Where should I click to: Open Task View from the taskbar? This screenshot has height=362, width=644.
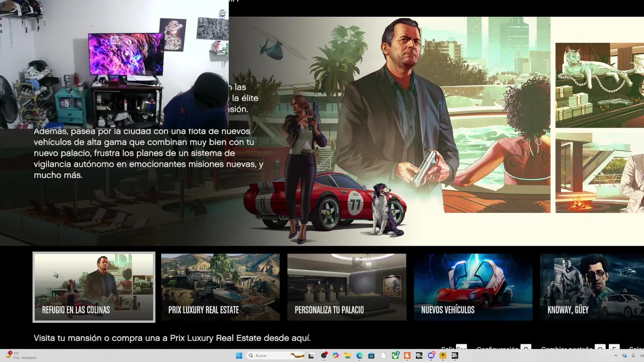pos(311,355)
